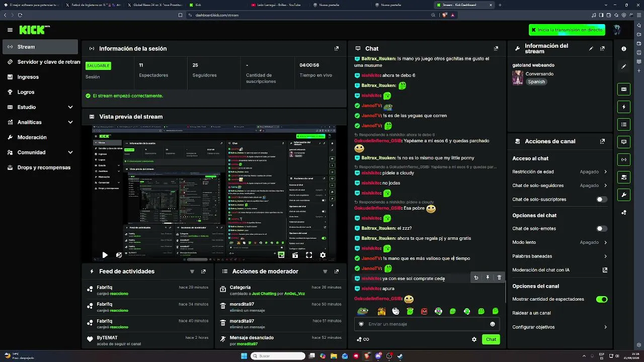This screenshot has height=362, width=644.
Task: Play the stream preview video
Action: (105, 255)
